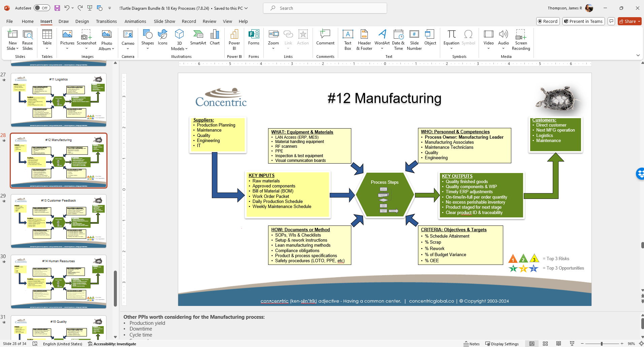This screenshot has height=347, width=644.
Task: Select the #13 Customer Feedback slide thumbnail
Action: [x=59, y=221]
